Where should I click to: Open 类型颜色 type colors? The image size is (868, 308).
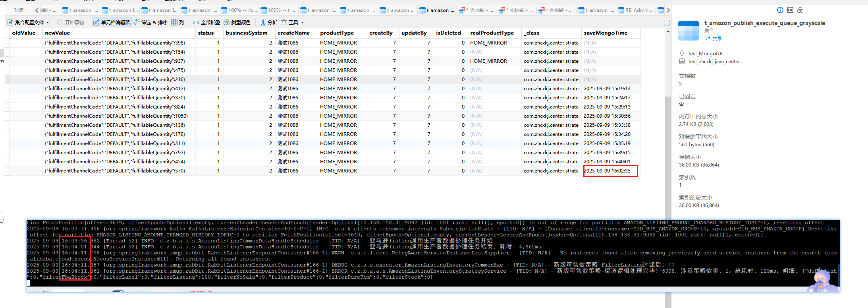coord(237,22)
